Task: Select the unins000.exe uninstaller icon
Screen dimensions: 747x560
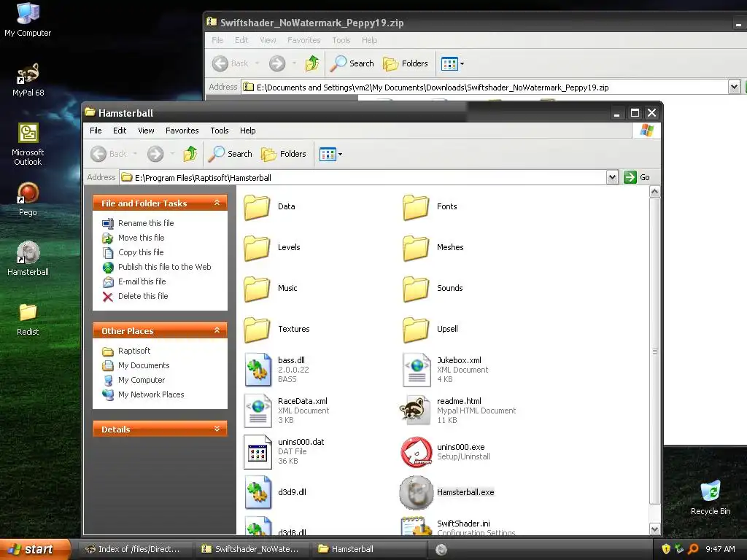Action: pyautogui.click(x=417, y=452)
